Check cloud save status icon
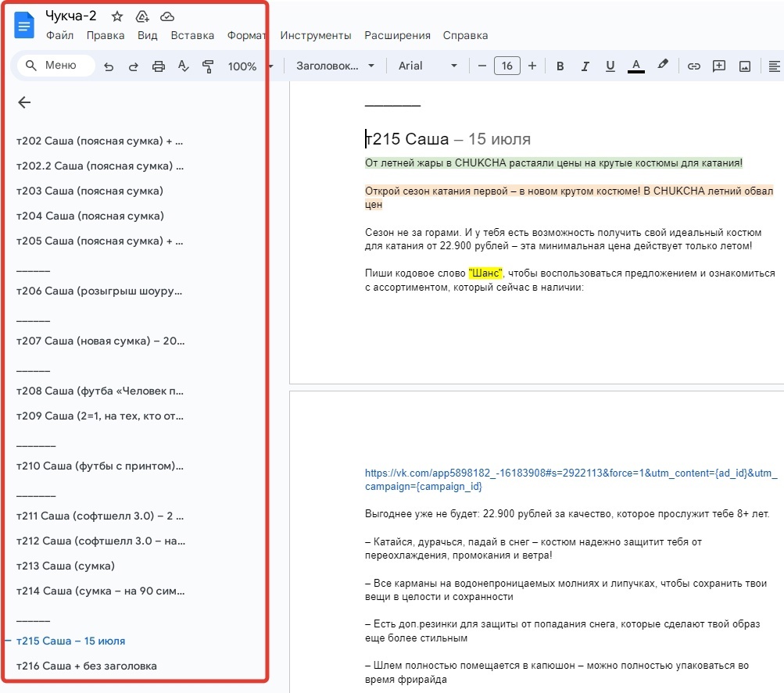The image size is (784, 693). [x=167, y=16]
